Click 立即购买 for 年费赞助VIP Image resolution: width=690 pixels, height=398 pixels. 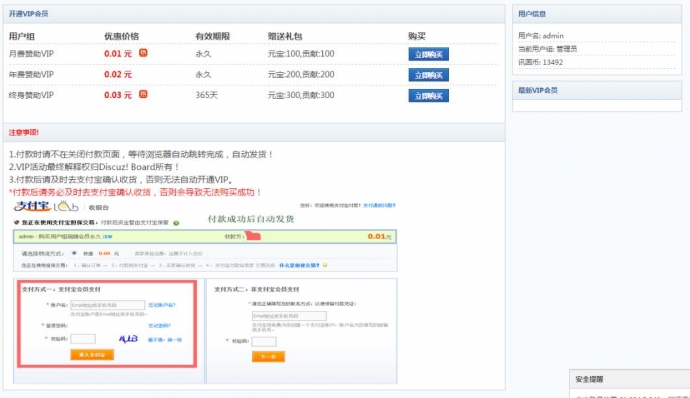(429, 75)
